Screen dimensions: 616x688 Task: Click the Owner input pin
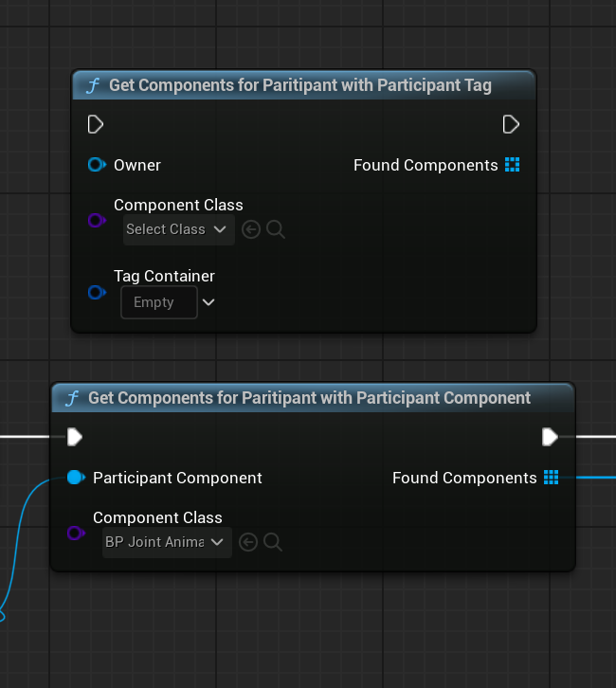[96, 165]
